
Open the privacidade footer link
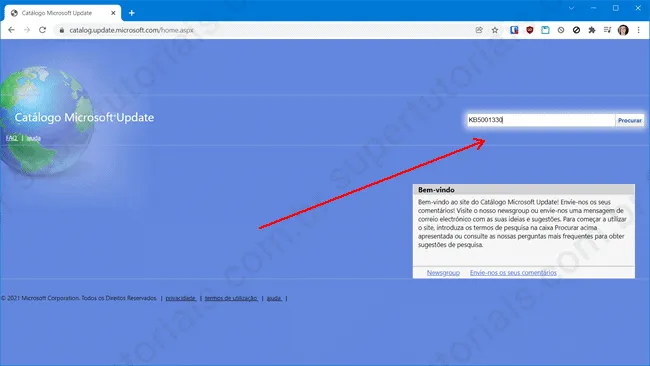click(x=181, y=298)
